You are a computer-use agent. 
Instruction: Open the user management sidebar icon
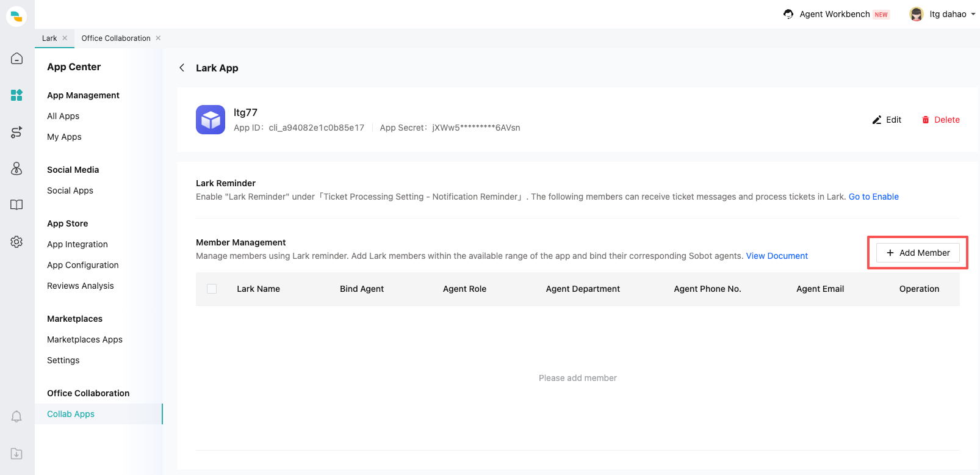click(x=16, y=169)
